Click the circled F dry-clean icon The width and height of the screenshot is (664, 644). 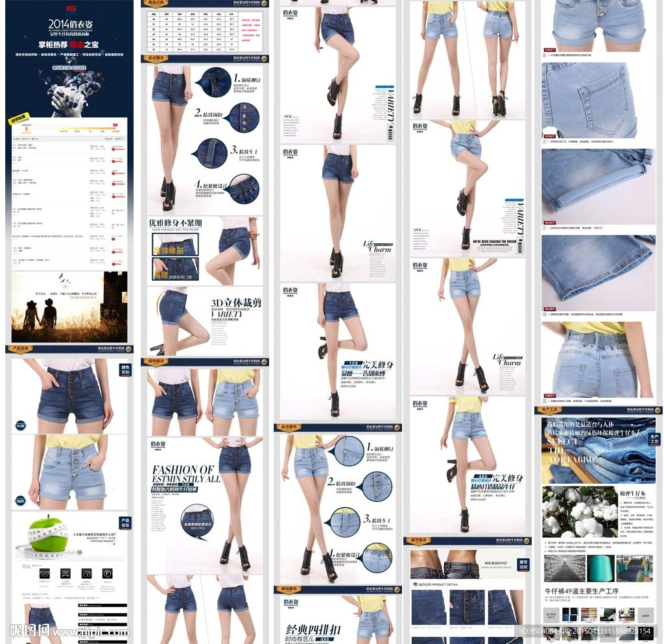pyautogui.click(x=107, y=573)
